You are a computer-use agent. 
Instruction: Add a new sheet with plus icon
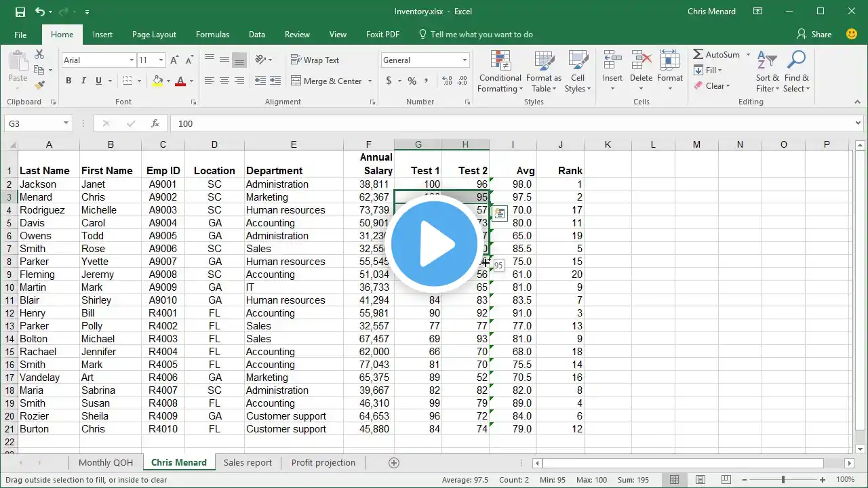tap(393, 463)
